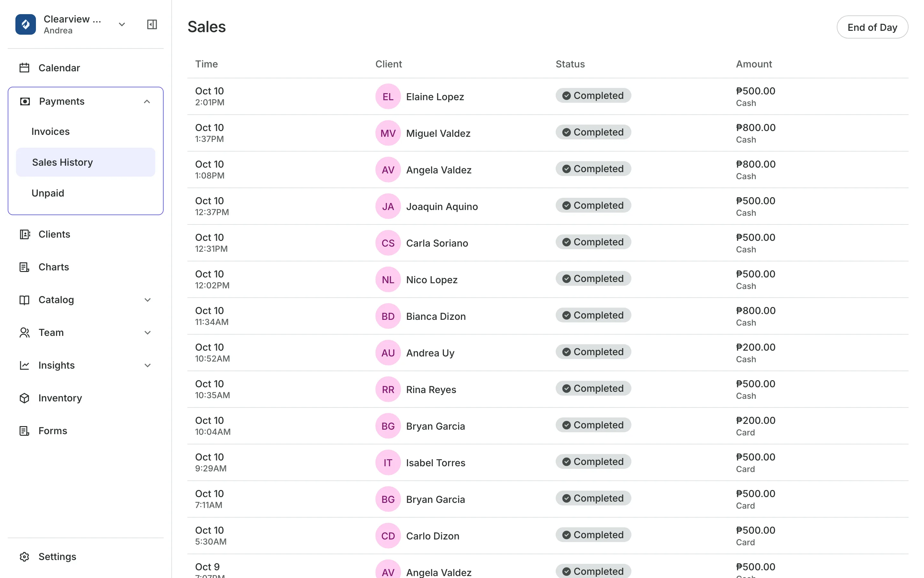Viewport: 924px width, 578px height.
Task: Click Completed status for Isabel Torres
Action: click(x=593, y=461)
